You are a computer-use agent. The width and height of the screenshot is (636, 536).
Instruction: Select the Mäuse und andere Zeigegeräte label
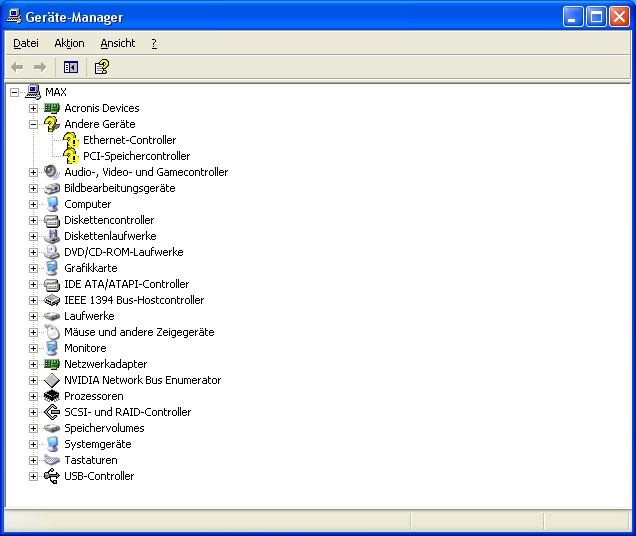[x=139, y=332]
